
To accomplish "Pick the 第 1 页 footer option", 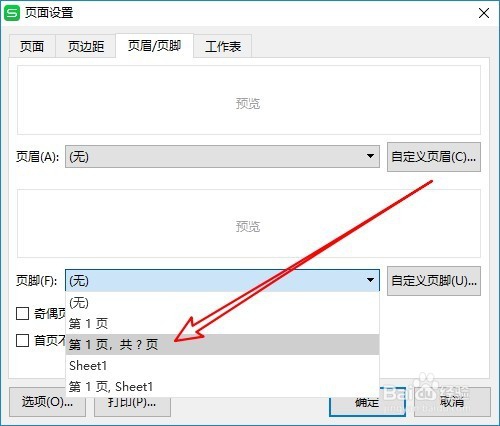I will (222, 323).
